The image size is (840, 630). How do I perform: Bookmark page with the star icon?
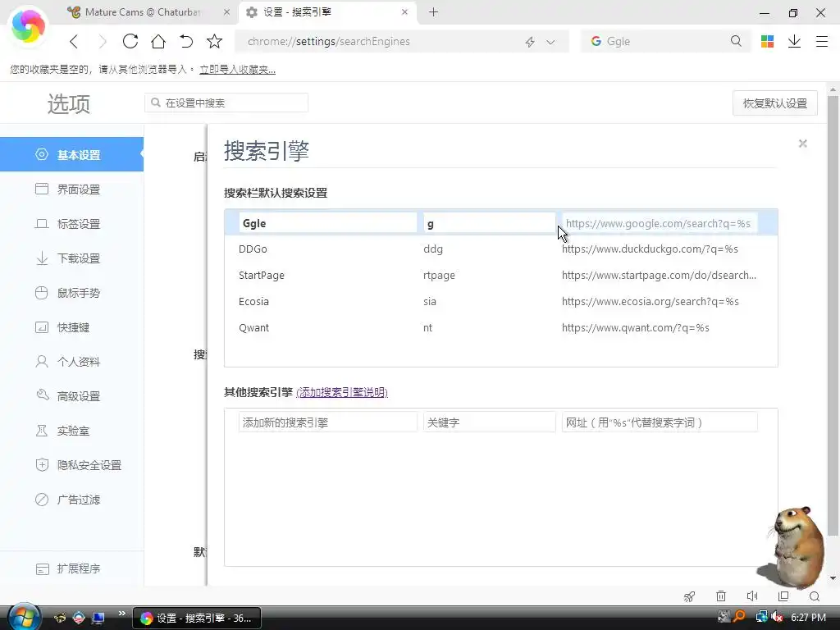[x=214, y=41]
